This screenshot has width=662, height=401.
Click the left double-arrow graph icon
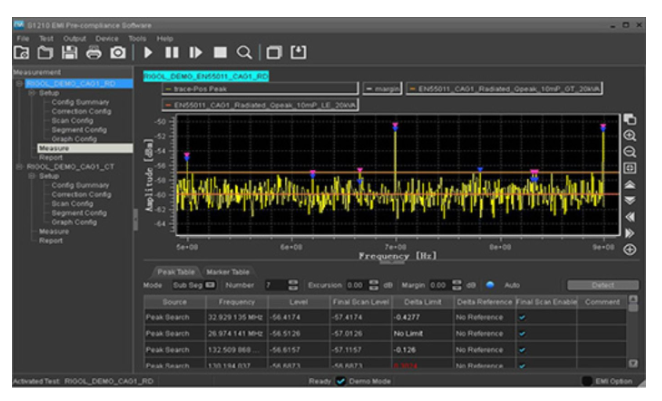(x=629, y=217)
